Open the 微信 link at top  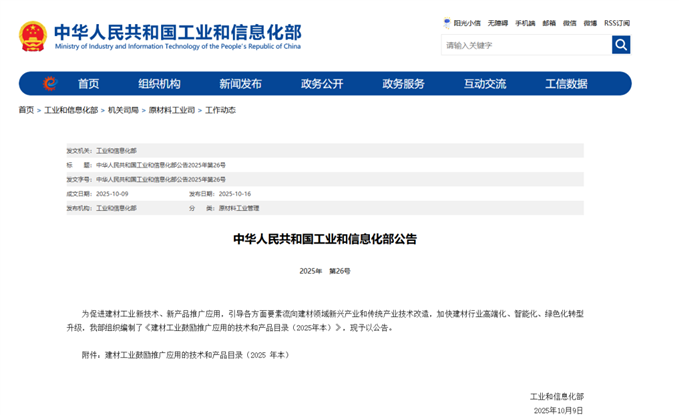click(570, 22)
